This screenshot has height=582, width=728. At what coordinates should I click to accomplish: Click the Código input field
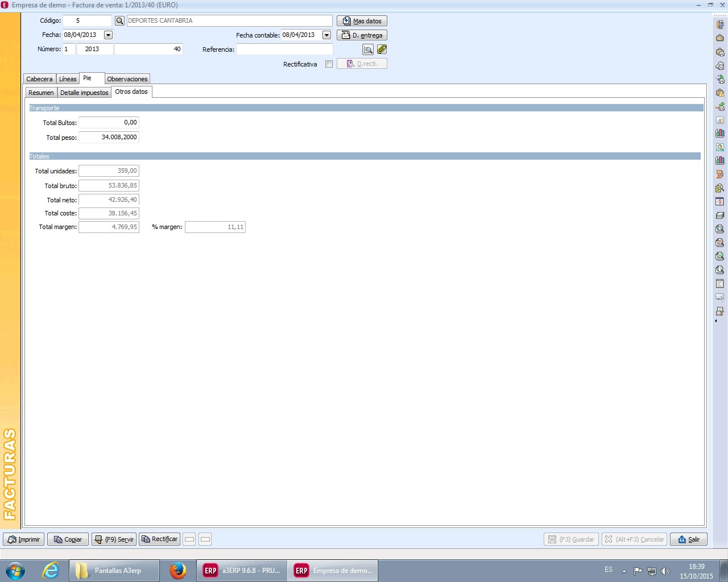(87, 21)
